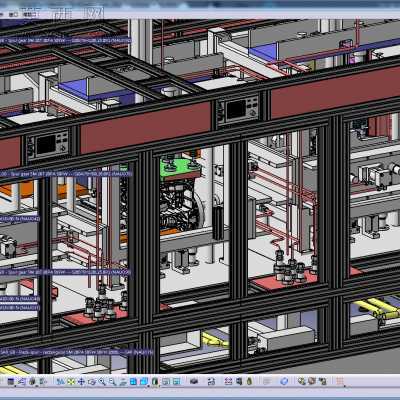Click the orange grid icon at the toolbar end

tap(340, 381)
